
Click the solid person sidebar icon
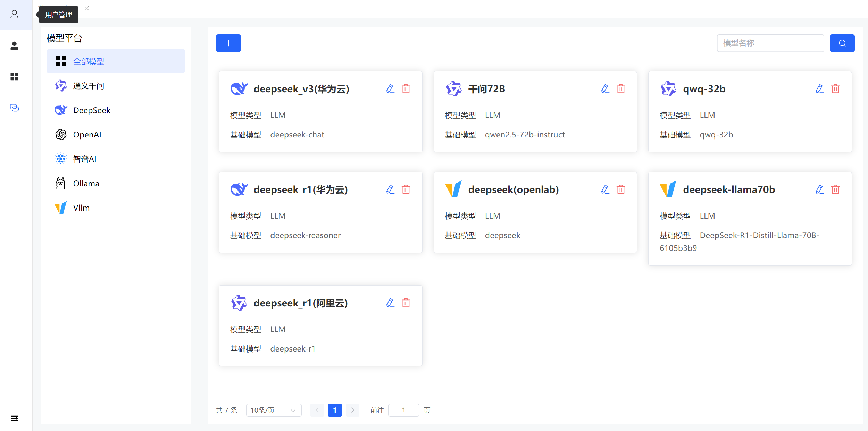click(x=14, y=45)
